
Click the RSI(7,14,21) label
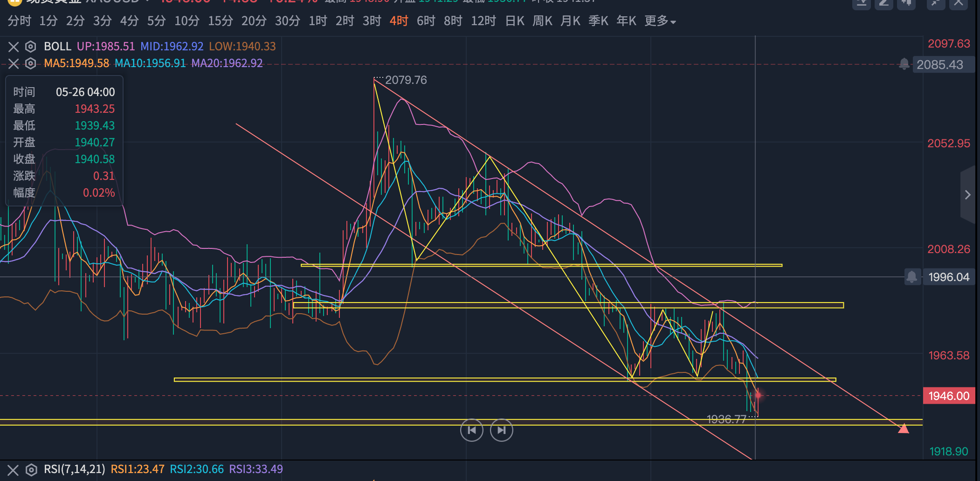click(75, 469)
